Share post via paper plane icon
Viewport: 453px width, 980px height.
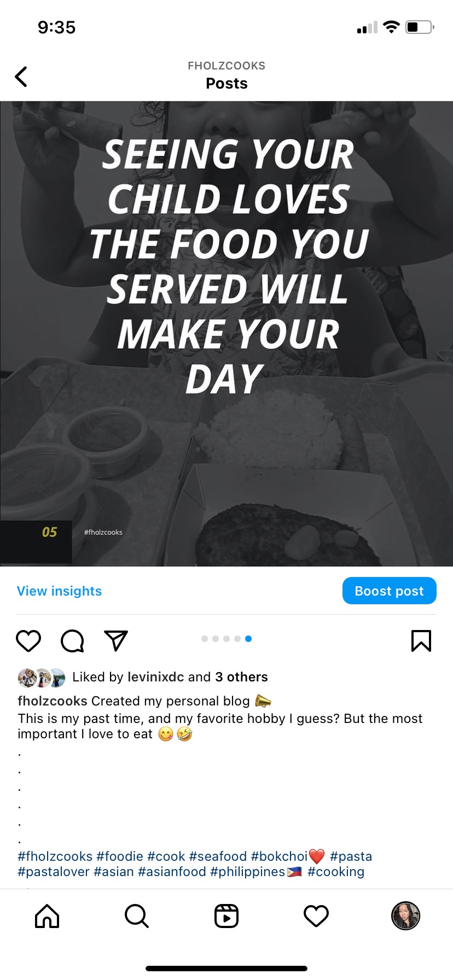[x=116, y=640]
